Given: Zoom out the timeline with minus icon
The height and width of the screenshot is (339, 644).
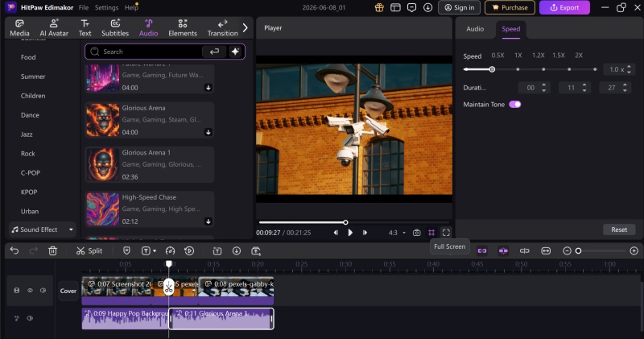Looking at the screenshot, I should tap(567, 250).
